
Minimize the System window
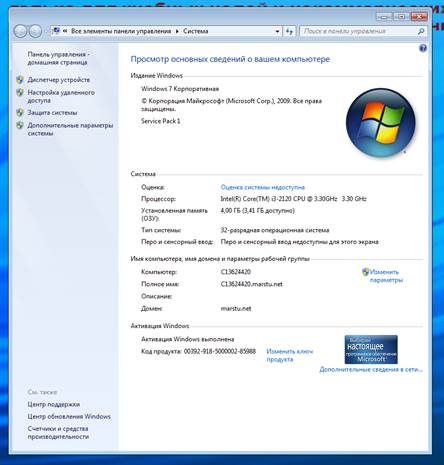[384, 16]
